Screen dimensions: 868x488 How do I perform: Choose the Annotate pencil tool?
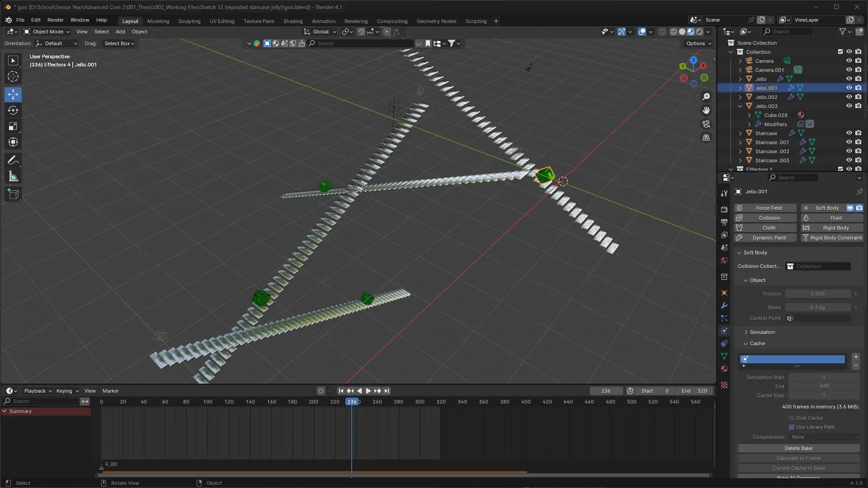click(x=13, y=160)
